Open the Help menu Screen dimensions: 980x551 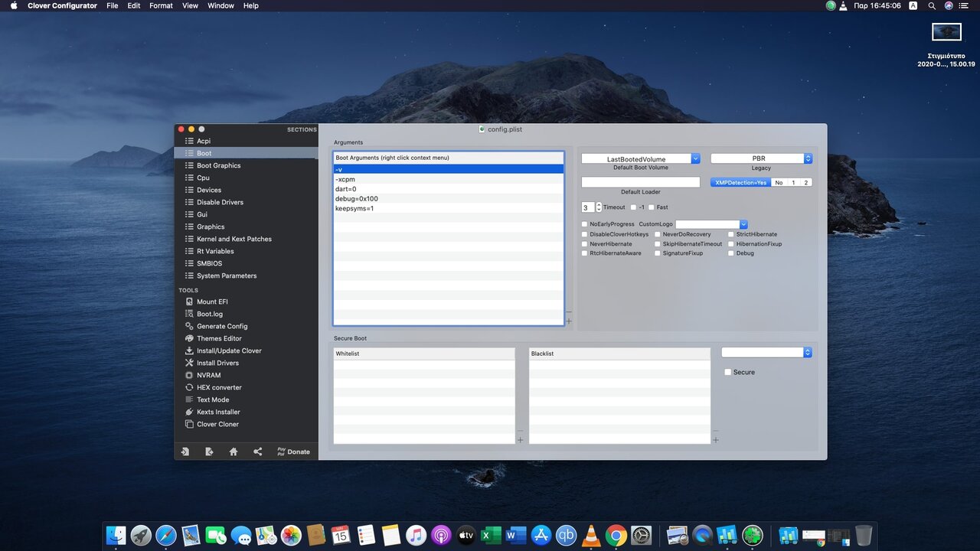[251, 5]
